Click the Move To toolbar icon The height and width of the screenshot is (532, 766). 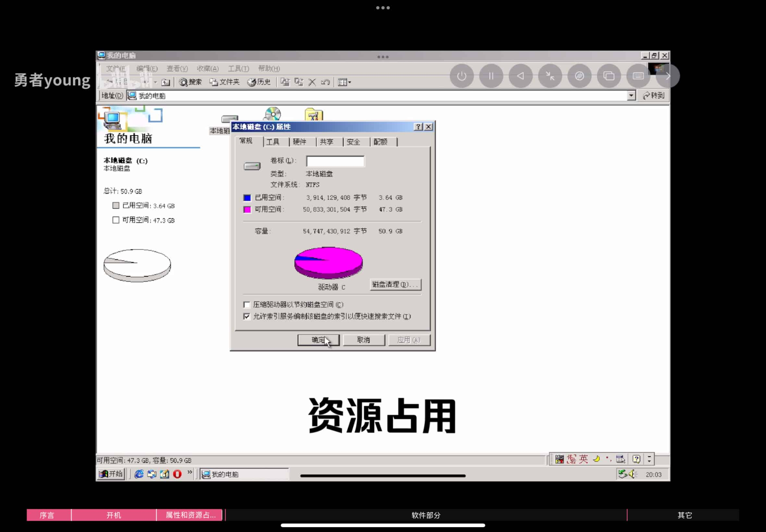285,82
